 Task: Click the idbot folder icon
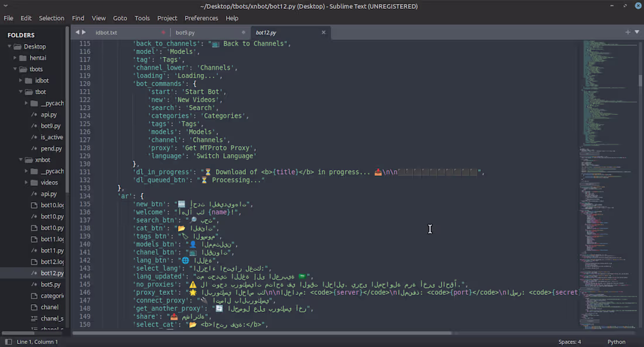click(29, 80)
